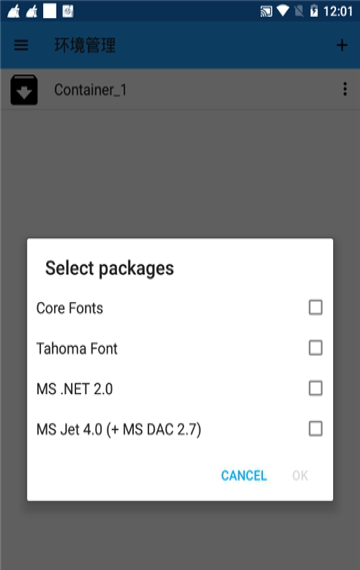Confirm package selection with OK
The image size is (360, 570).
coord(300,475)
